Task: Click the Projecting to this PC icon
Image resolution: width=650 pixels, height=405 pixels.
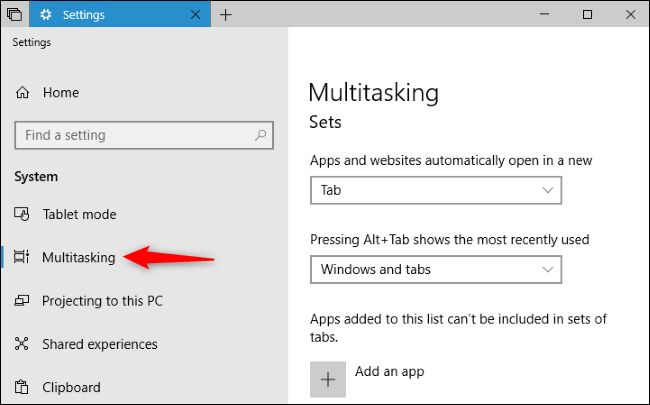Action: [22, 301]
